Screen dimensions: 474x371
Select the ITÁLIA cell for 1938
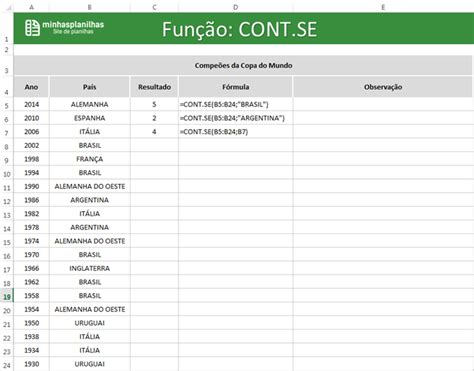(89, 337)
